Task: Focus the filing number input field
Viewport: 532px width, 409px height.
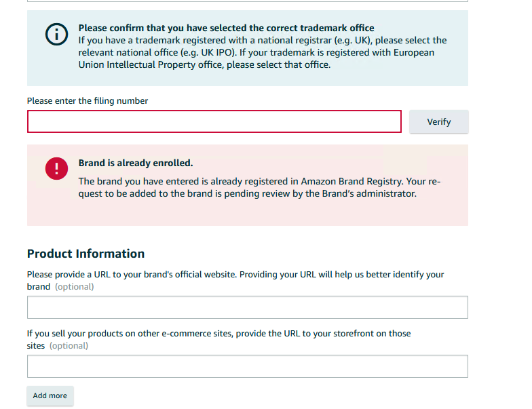Action: 214,121
